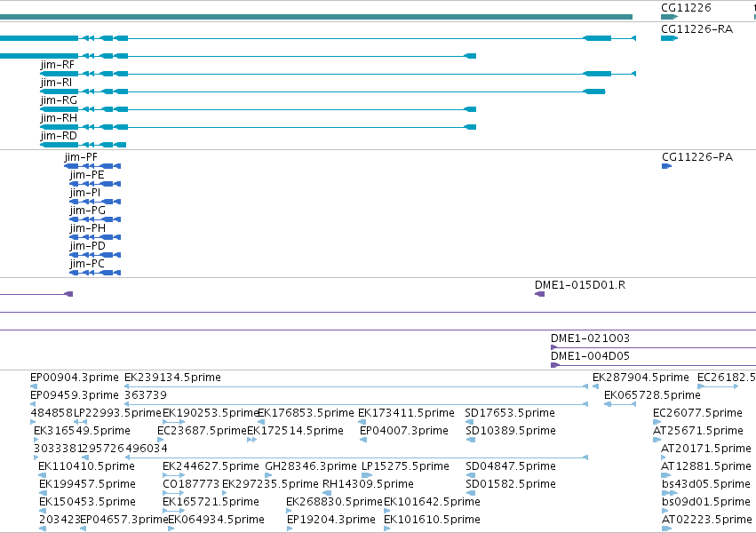Click the EK239134.5prime EST label
Image resolution: width=756 pixels, height=533 pixels.
click(172, 378)
